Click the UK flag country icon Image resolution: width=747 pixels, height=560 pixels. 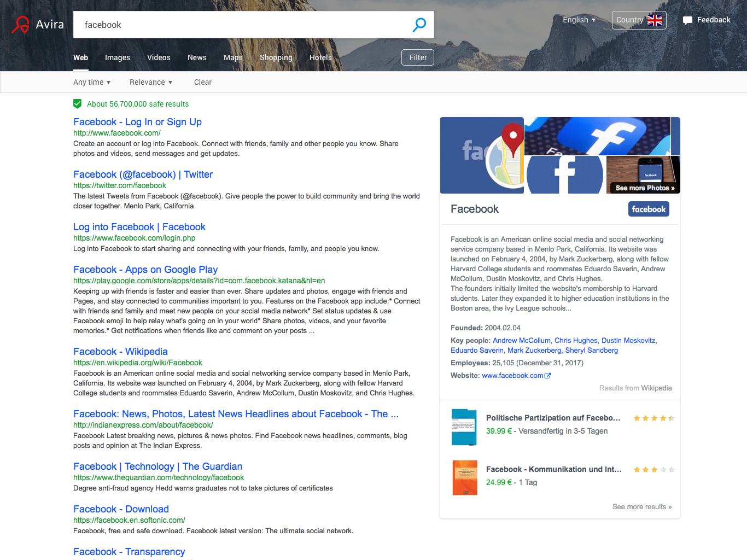tap(655, 20)
